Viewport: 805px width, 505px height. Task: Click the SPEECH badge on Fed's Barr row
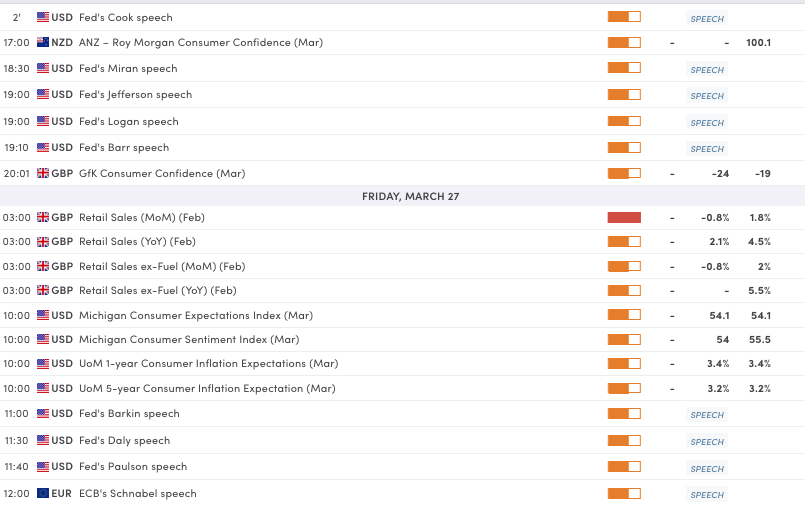[707, 149]
